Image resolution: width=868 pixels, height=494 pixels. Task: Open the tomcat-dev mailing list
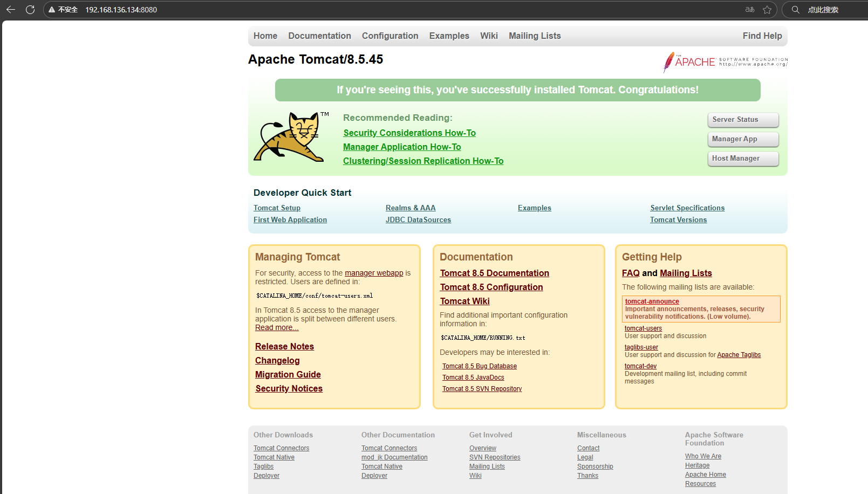(x=640, y=366)
